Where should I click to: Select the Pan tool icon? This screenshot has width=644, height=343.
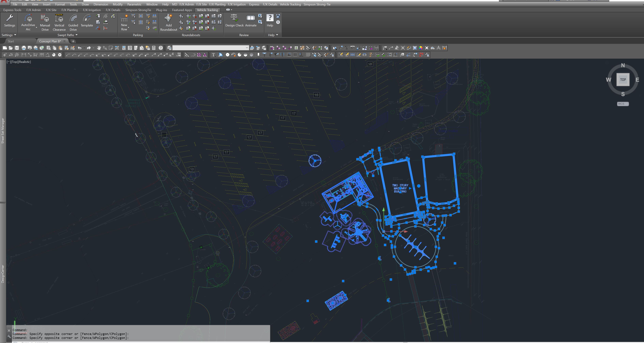[99, 48]
